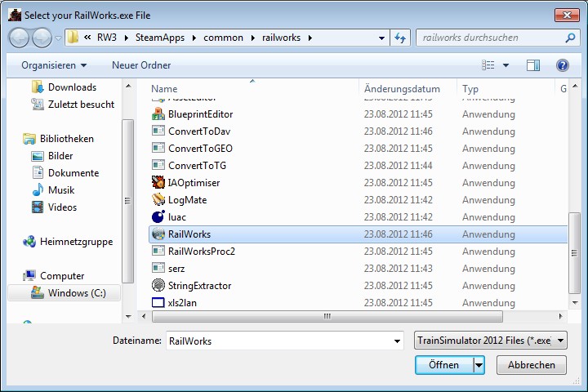Go forward with the forward arrow
The width and height of the screenshot is (588, 392).
coord(42,38)
